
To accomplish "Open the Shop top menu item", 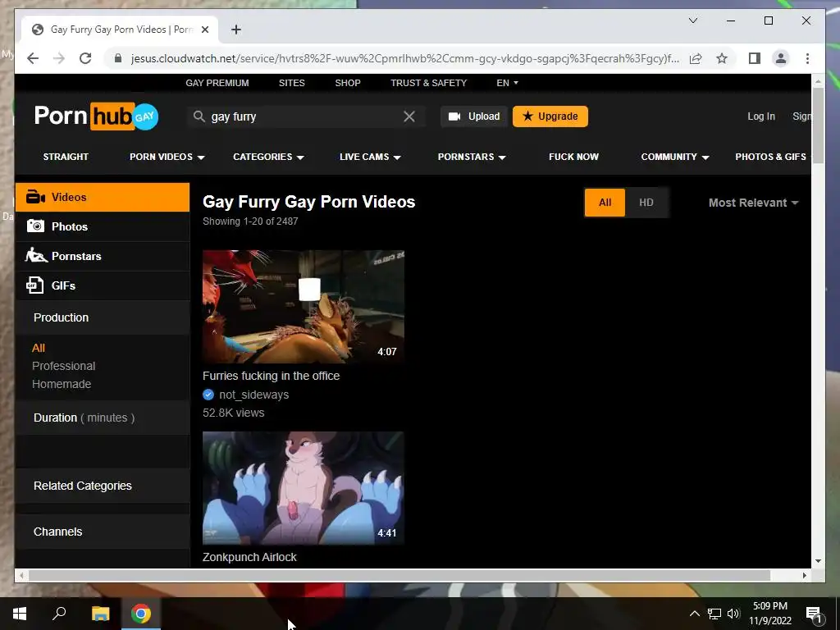I will coord(348,83).
